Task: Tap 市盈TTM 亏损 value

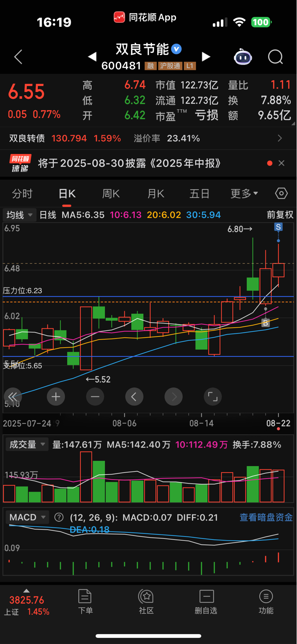Action: pyautogui.click(x=207, y=115)
